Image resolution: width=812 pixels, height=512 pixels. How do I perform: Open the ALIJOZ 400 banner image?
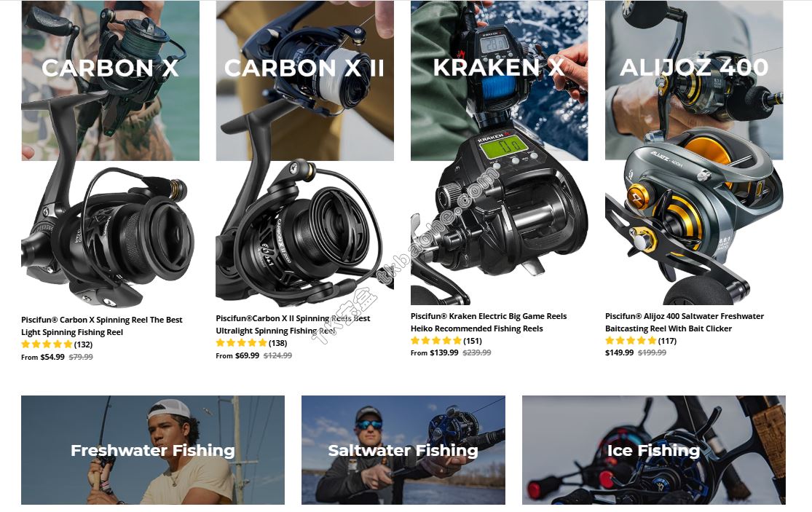(x=694, y=80)
